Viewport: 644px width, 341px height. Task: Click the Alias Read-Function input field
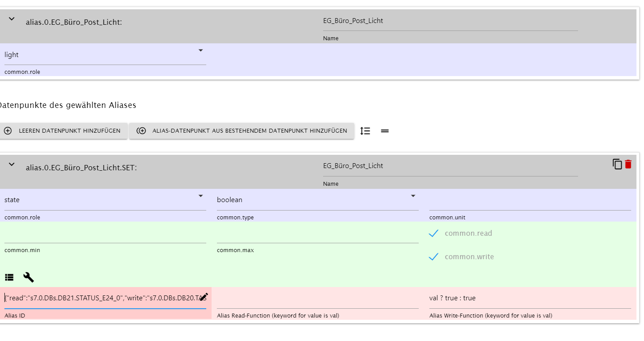pos(317,299)
